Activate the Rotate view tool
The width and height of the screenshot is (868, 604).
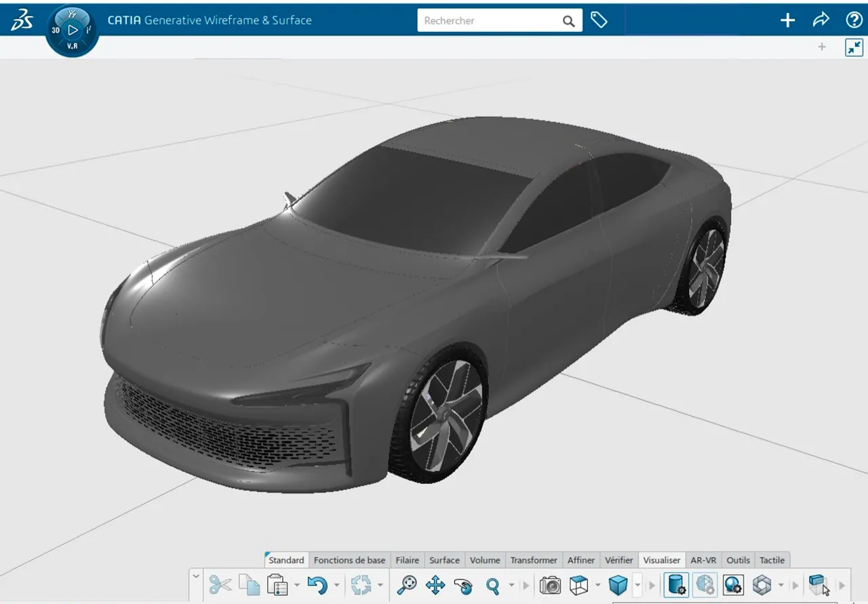coord(464,584)
